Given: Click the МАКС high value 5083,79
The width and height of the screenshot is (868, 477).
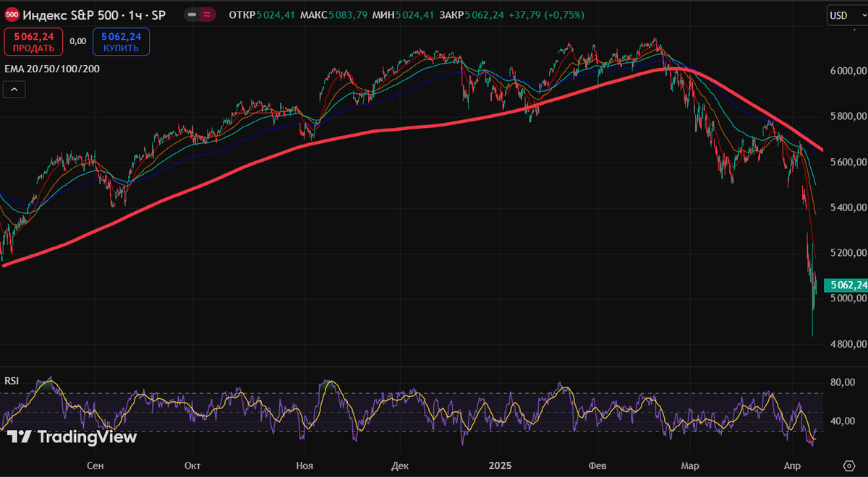Looking at the screenshot, I should (x=349, y=14).
